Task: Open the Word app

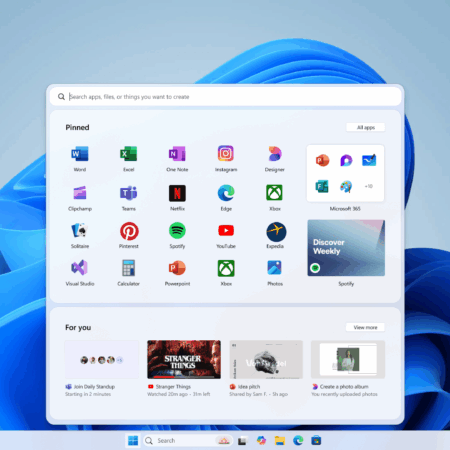Action: pos(80,155)
